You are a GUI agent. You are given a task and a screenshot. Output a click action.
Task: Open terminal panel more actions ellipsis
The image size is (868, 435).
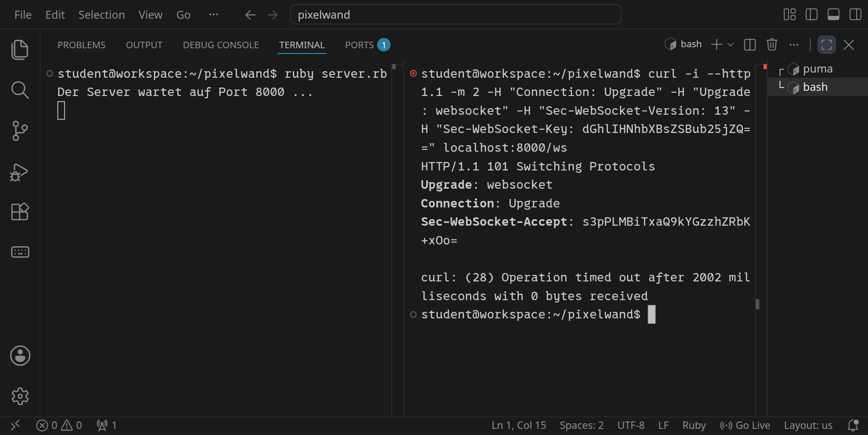point(794,45)
